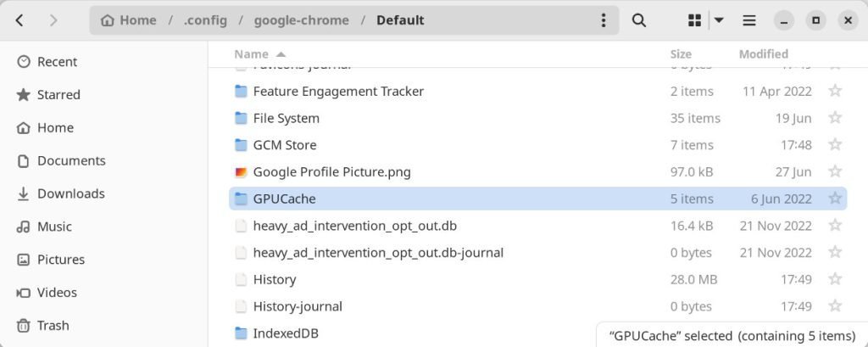Screen dimensions: 868x347
Task: Select heavy_ad_intervention_opt_out.db name
Action: [355, 226]
